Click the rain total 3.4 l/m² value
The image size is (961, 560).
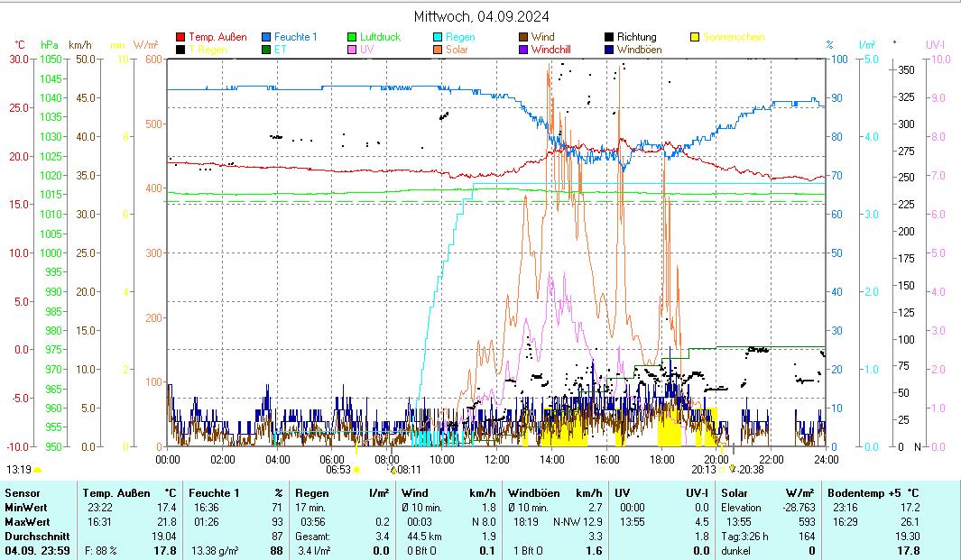pyautogui.click(x=314, y=551)
